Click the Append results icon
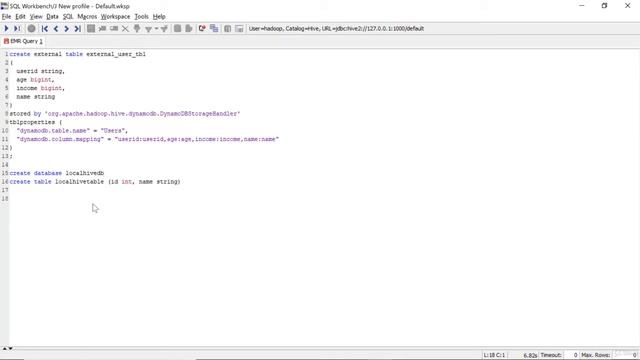Screen dimensions: 640x360 point(214,29)
